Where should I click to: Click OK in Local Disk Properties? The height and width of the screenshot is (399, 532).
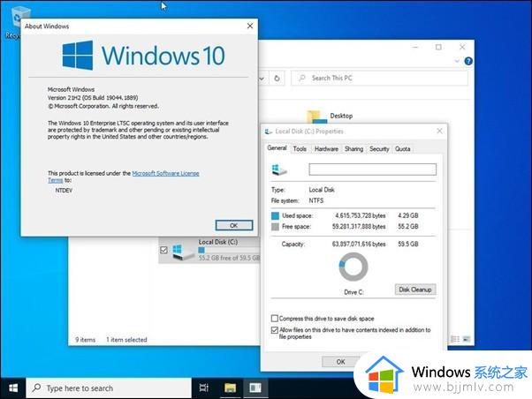340,362
